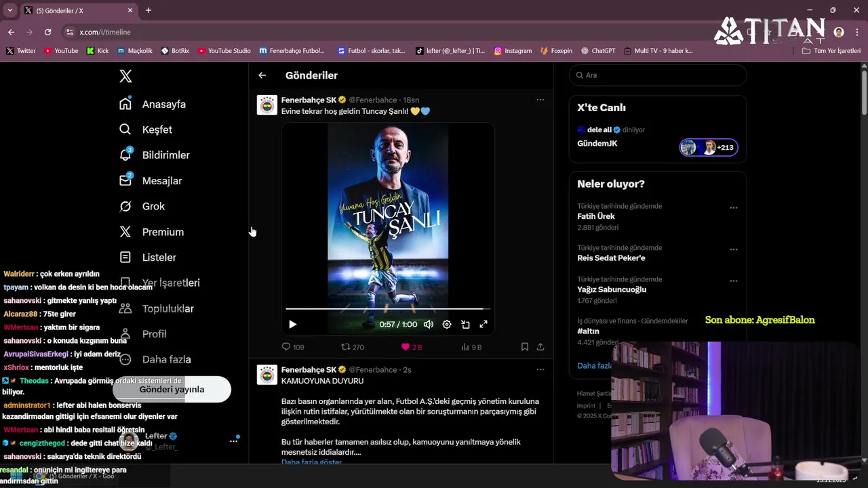Unlike the Tuncay Şanlı post

[x=412, y=346]
